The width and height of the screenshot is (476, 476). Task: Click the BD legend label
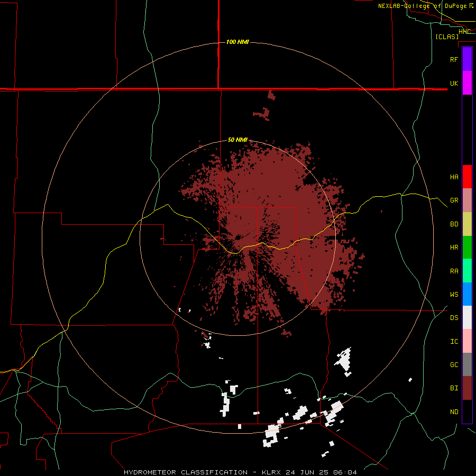coord(454,224)
